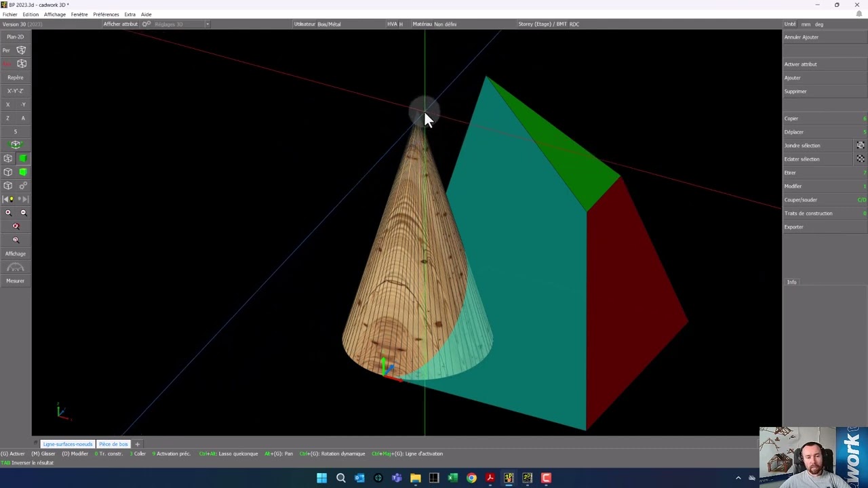The height and width of the screenshot is (488, 868).
Task: Click the Afficher attribut gear icon
Action: click(146, 24)
